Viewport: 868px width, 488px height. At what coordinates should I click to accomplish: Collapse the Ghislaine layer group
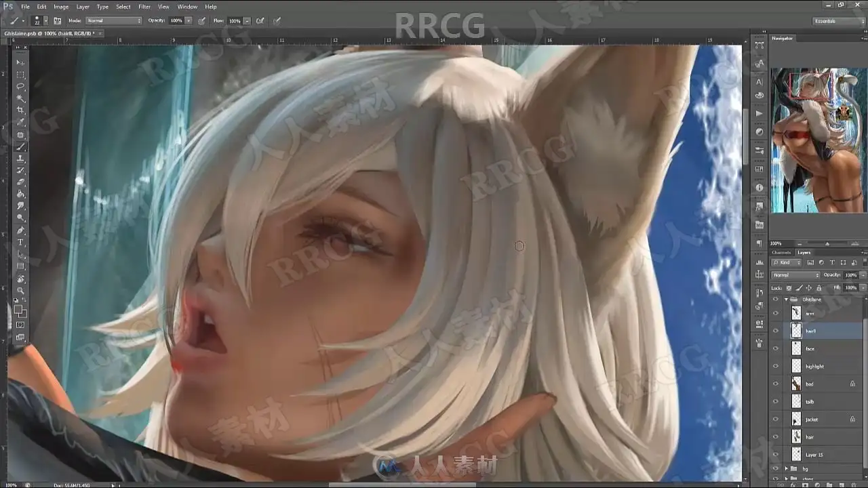[787, 299]
